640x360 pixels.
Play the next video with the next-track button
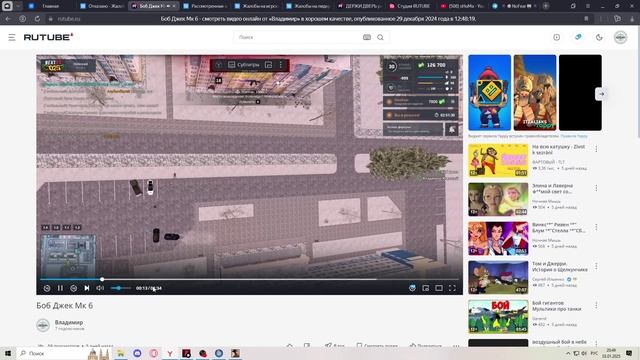(x=87, y=288)
